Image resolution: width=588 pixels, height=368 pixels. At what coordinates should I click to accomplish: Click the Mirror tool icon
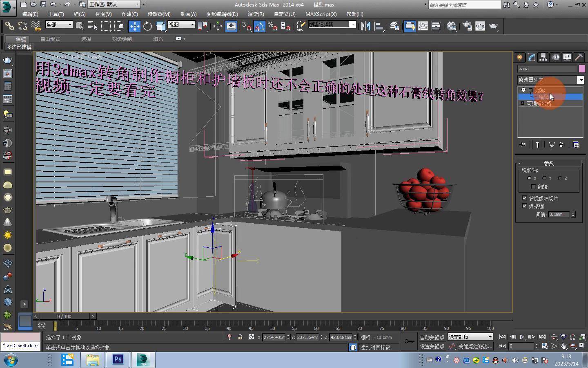(x=365, y=26)
